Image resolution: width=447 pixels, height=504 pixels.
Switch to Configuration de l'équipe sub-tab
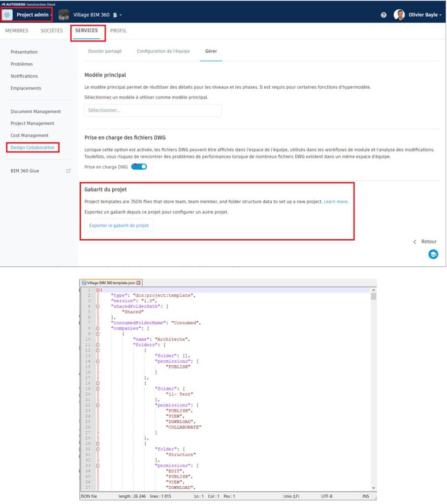163,51
